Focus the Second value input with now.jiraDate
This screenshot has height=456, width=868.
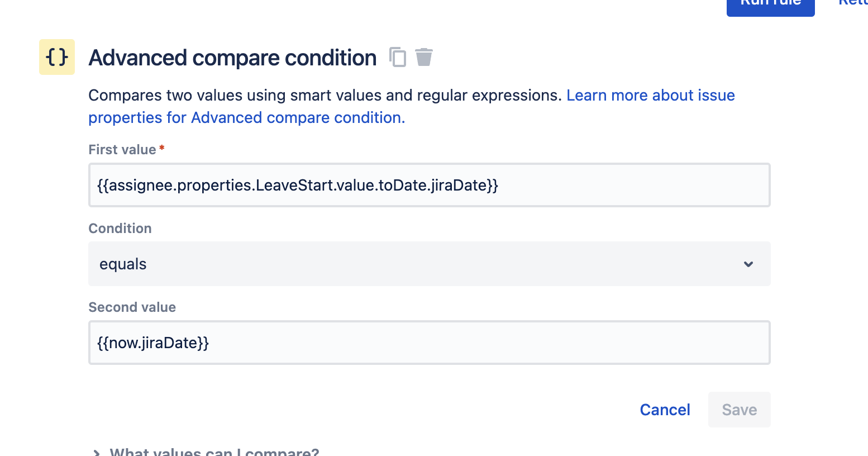tap(429, 343)
